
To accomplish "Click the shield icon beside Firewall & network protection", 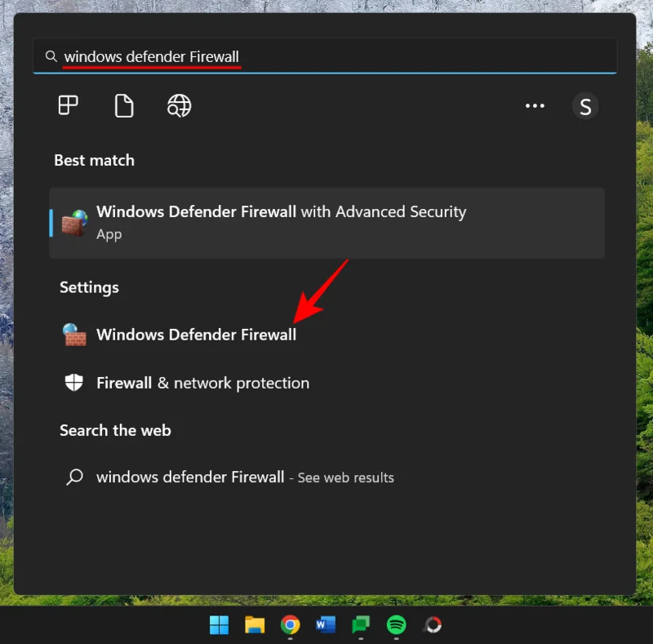I will pos(74,382).
